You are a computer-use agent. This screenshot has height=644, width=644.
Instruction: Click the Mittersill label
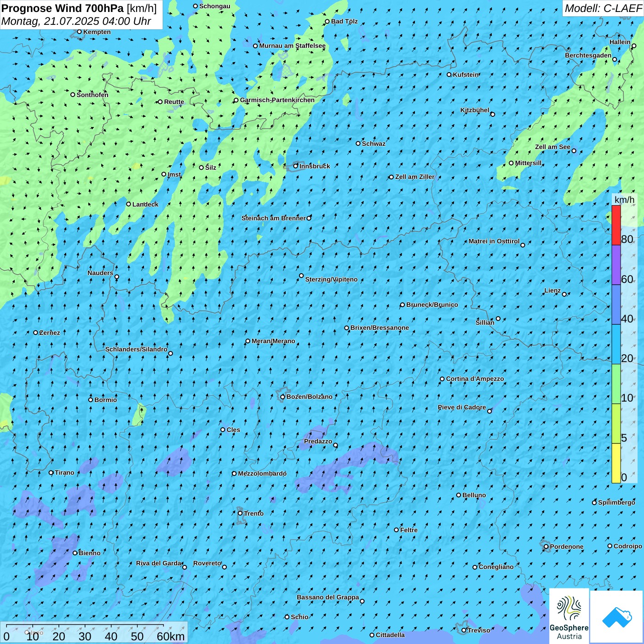tap(529, 163)
